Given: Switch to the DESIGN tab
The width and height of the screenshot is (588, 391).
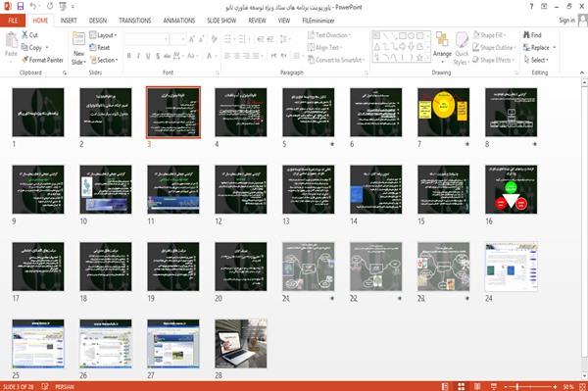Looking at the screenshot, I should tap(97, 21).
